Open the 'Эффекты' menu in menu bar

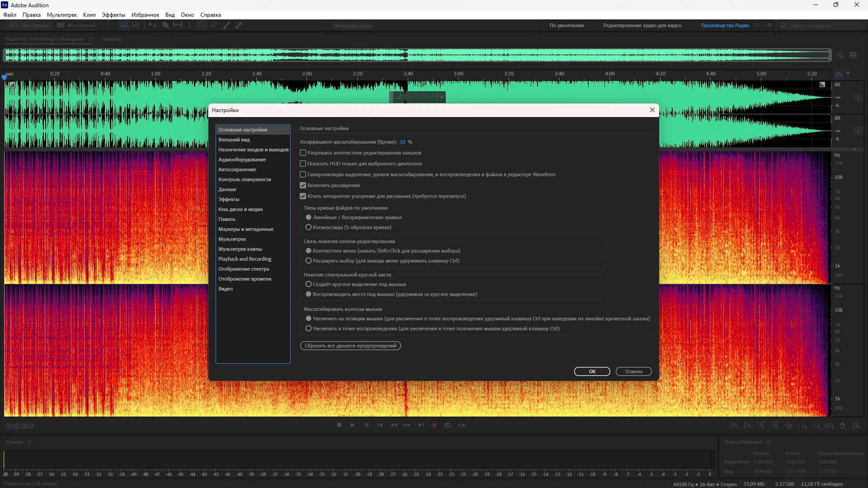pos(113,15)
